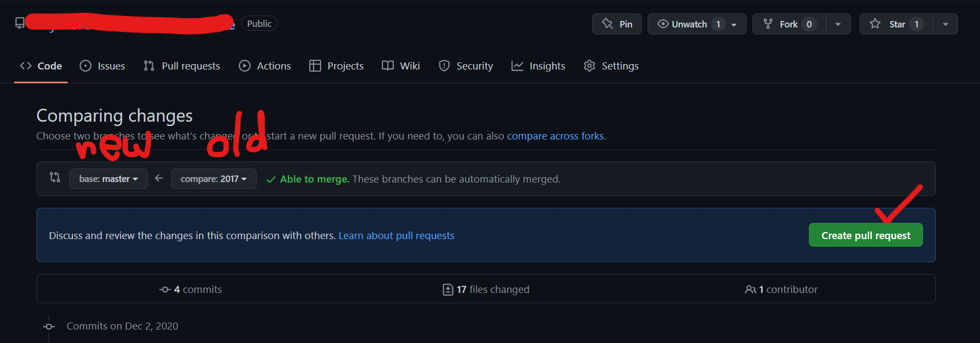Open repository Settings tab
This screenshot has height=343, width=980.
coord(611,66)
